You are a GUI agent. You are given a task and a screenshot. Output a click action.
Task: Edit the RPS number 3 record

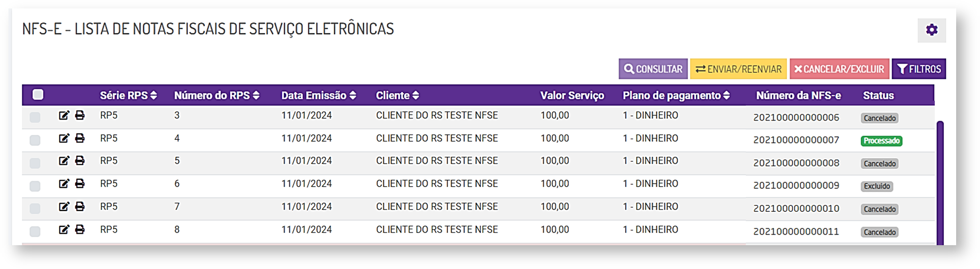click(x=64, y=116)
